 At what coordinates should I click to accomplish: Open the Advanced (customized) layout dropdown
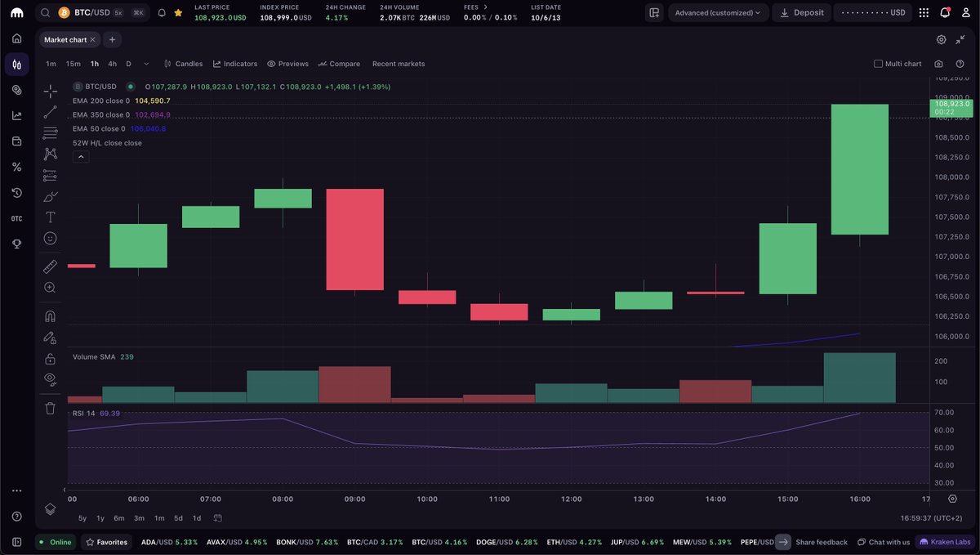tap(718, 12)
